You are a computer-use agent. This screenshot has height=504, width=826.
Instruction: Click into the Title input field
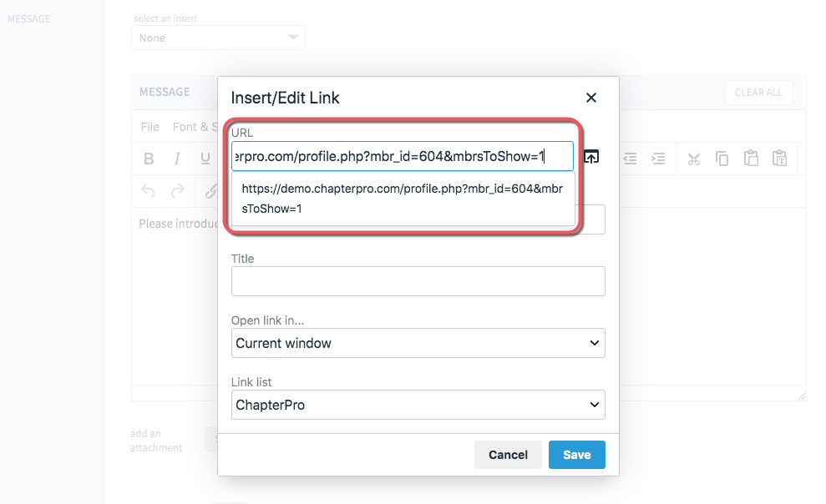click(418, 281)
